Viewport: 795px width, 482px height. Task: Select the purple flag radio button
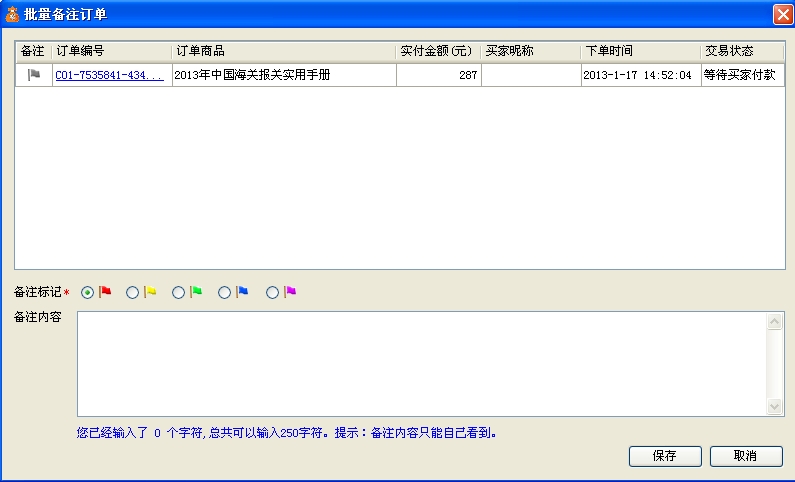(x=272, y=292)
